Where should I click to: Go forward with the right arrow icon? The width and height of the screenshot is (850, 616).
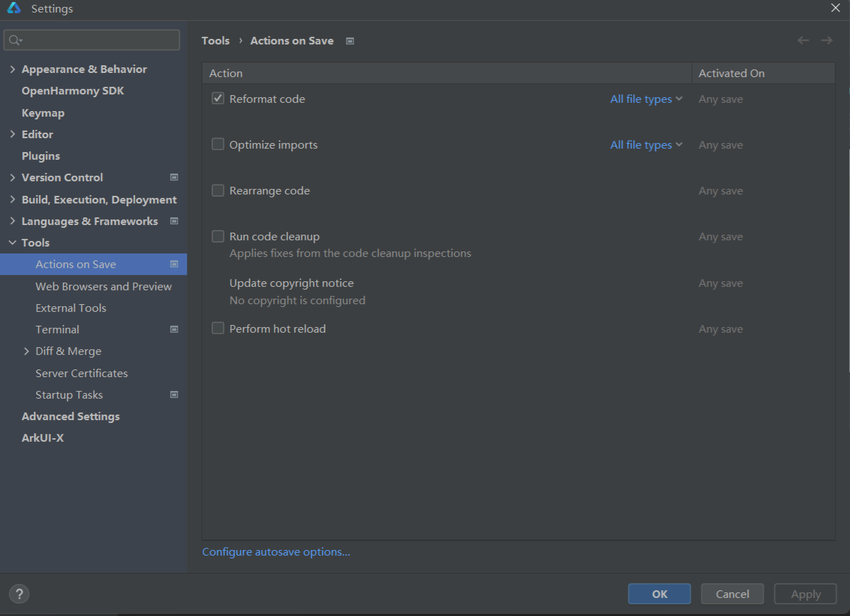[826, 40]
